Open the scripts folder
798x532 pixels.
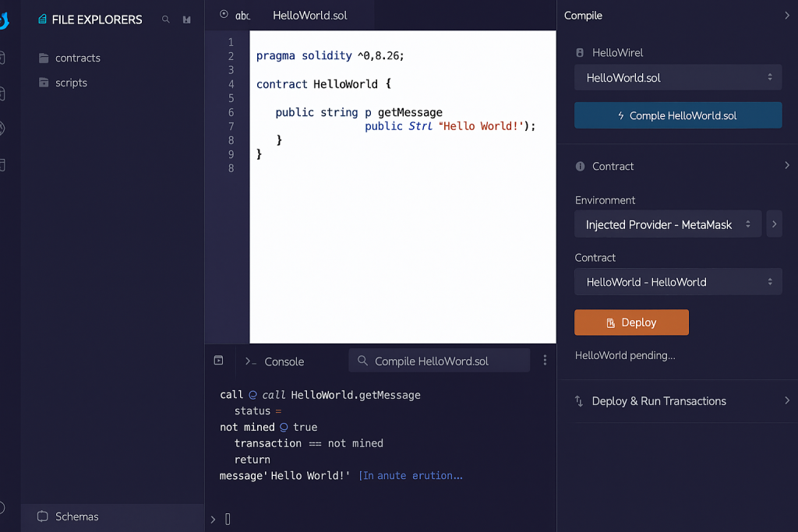pos(63,83)
